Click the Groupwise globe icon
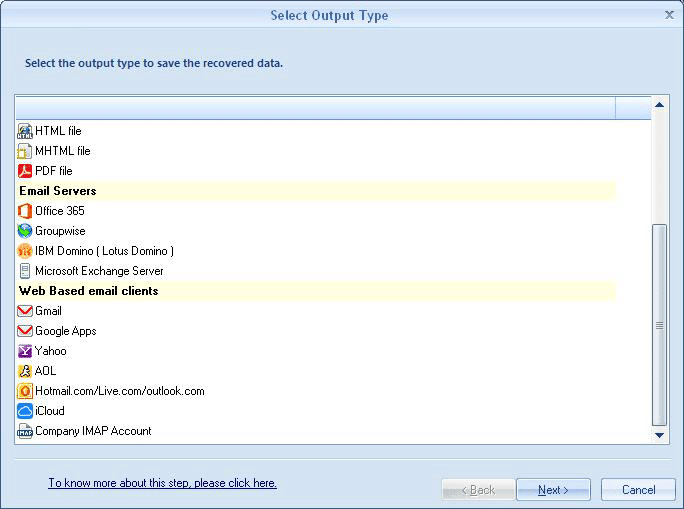The width and height of the screenshot is (684, 509). coord(25,231)
